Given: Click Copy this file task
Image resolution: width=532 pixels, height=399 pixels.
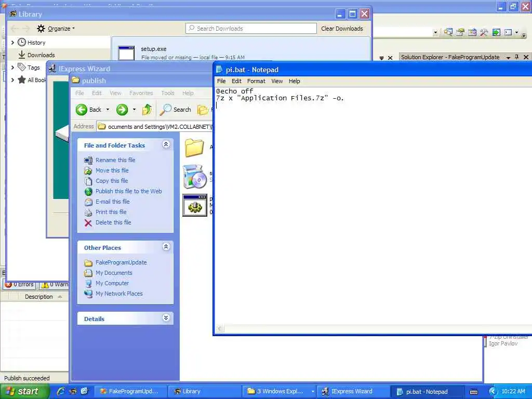Looking at the screenshot, I should click(112, 181).
